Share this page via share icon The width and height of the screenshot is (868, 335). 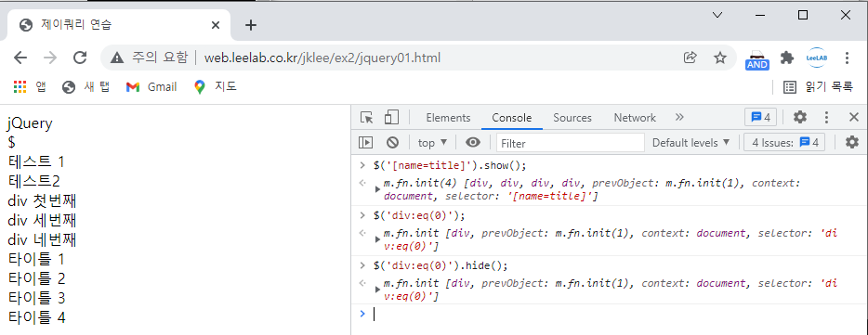tap(690, 58)
